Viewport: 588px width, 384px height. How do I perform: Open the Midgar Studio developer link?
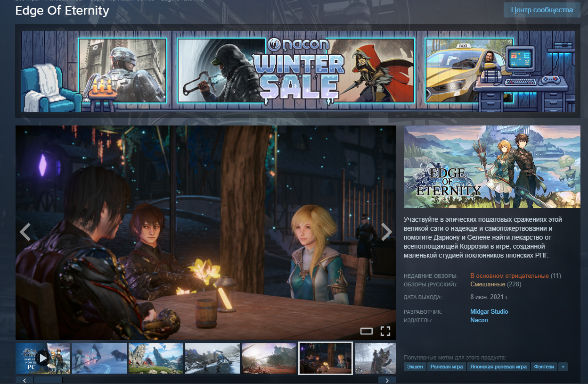[489, 312]
